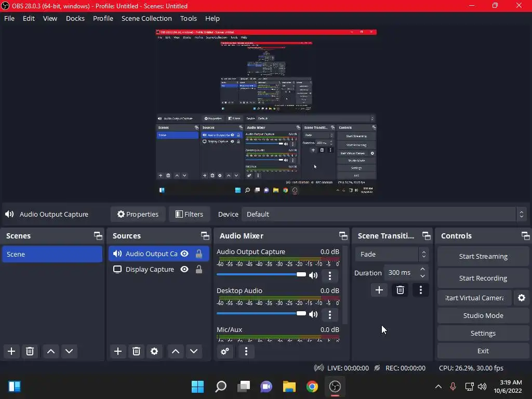Click Audio Mixer vertical scrollbar
Viewport: 532px width, 399px height.
point(345,285)
